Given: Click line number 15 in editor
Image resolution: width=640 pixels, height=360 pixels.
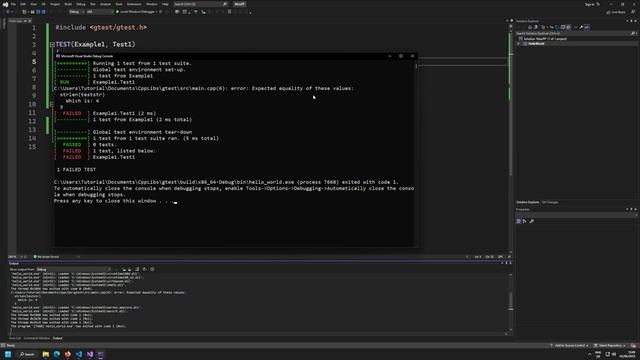Looking at the screenshot, I should [x=32, y=147].
